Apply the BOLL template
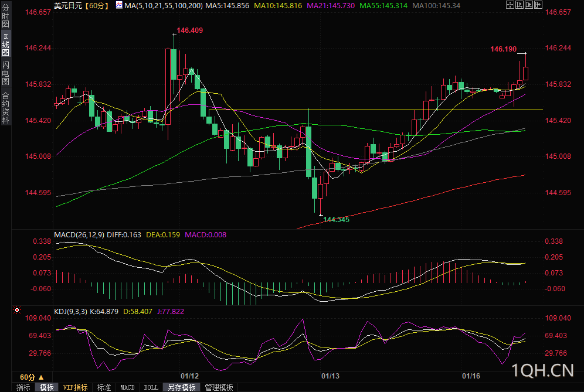The image size is (584, 392). coord(151,387)
